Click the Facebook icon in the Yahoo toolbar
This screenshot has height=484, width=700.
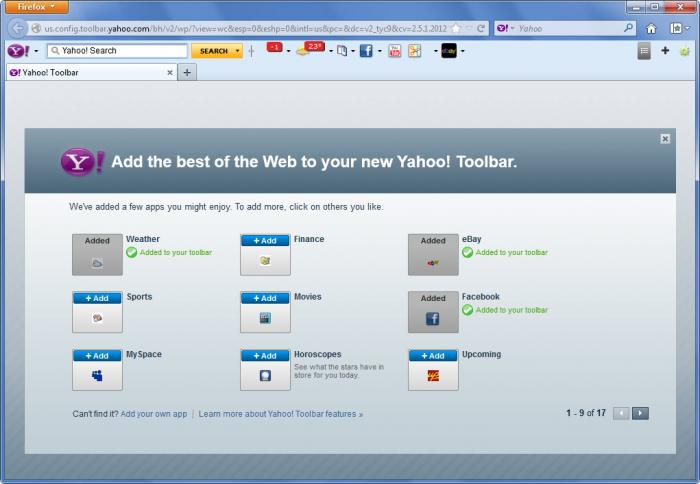click(365, 50)
